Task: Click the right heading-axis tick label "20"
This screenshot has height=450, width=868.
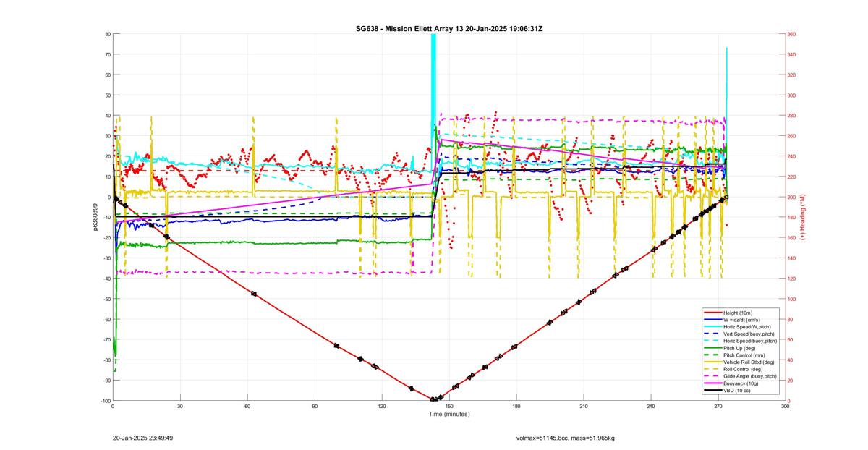Action: (791, 381)
